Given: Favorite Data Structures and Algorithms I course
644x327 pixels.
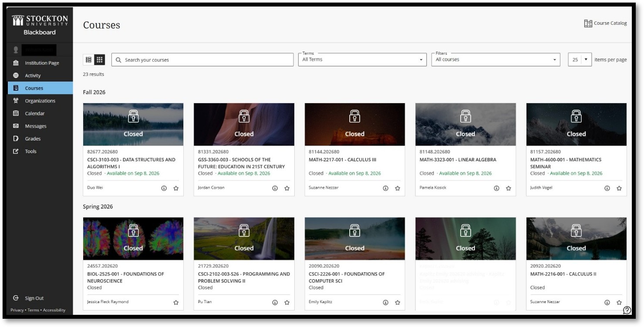Looking at the screenshot, I should click(x=176, y=189).
